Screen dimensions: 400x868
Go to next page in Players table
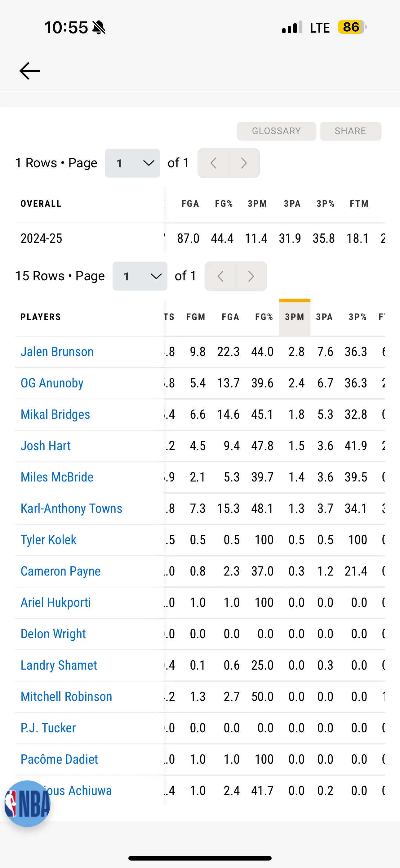click(251, 276)
